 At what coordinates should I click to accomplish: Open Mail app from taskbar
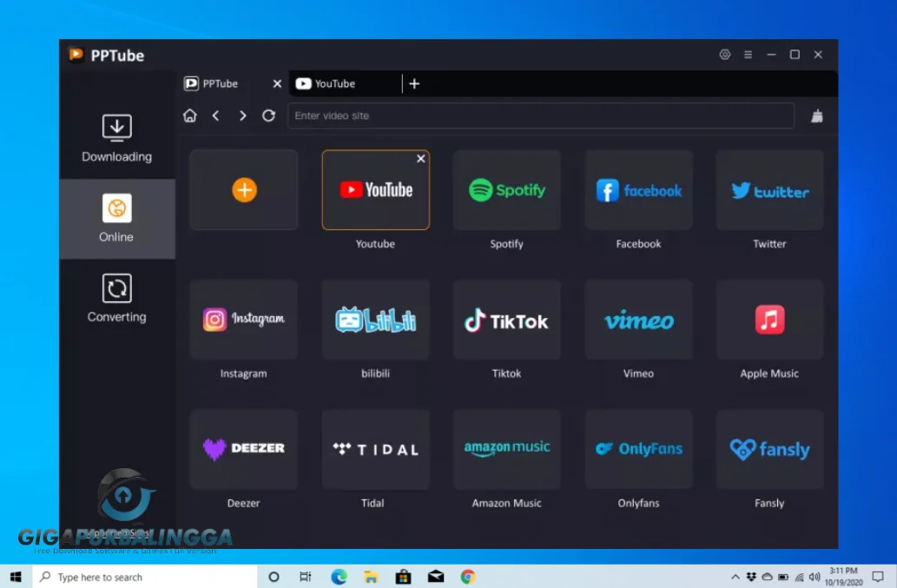436,577
